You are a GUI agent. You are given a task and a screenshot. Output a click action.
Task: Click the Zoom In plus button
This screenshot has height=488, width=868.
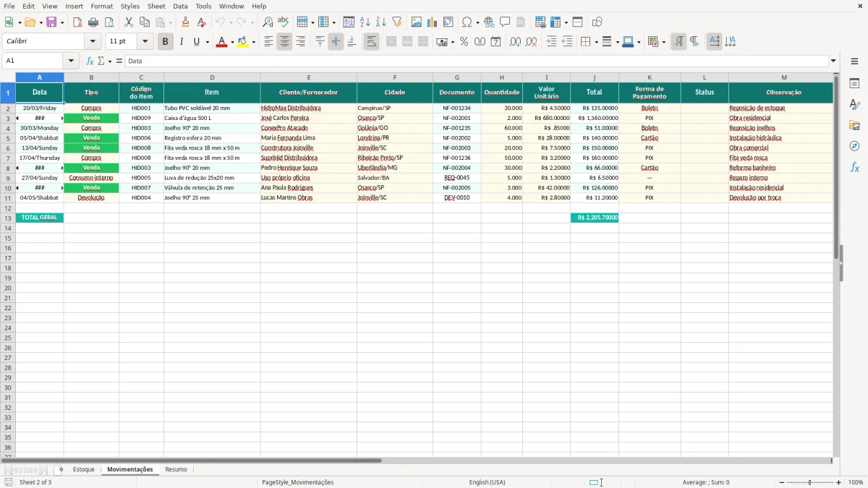click(x=839, y=482)
